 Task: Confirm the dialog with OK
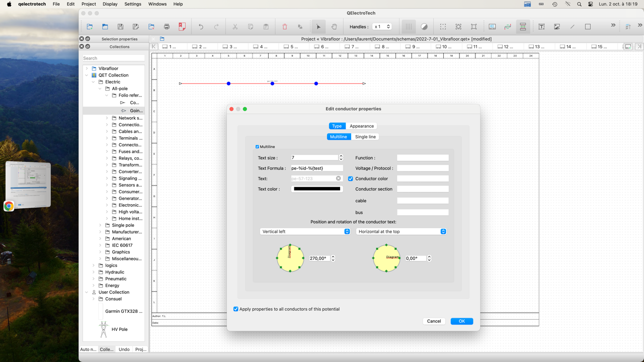coord(461,321)
